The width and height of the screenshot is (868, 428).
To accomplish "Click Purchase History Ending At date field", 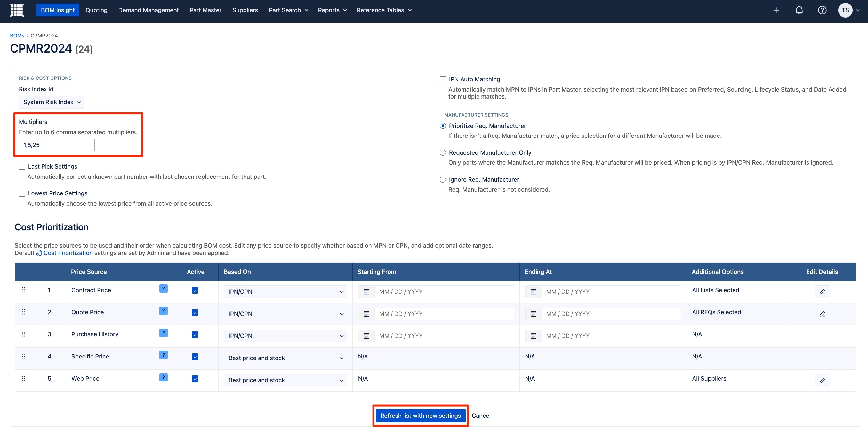I will pos(611,336).
